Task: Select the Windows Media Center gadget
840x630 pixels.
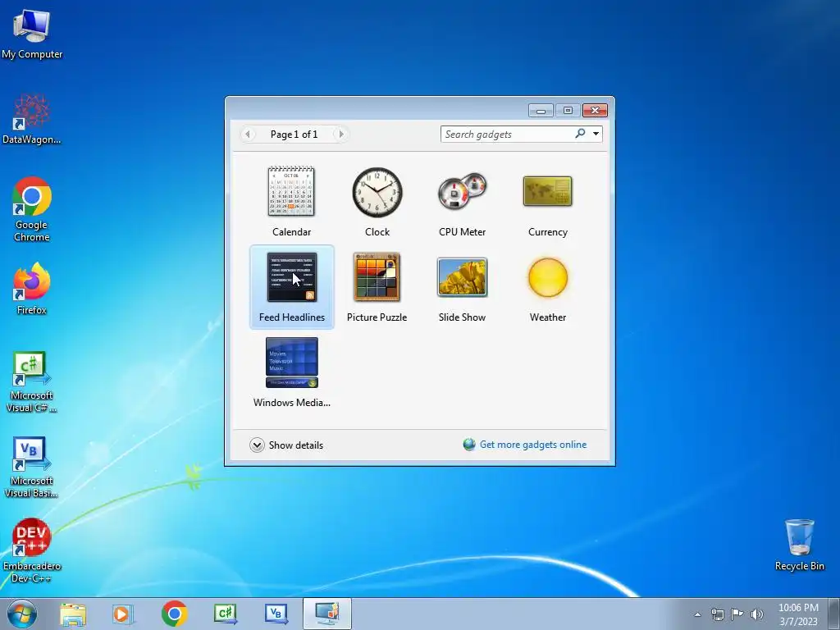Action: [x=291, y=372]
